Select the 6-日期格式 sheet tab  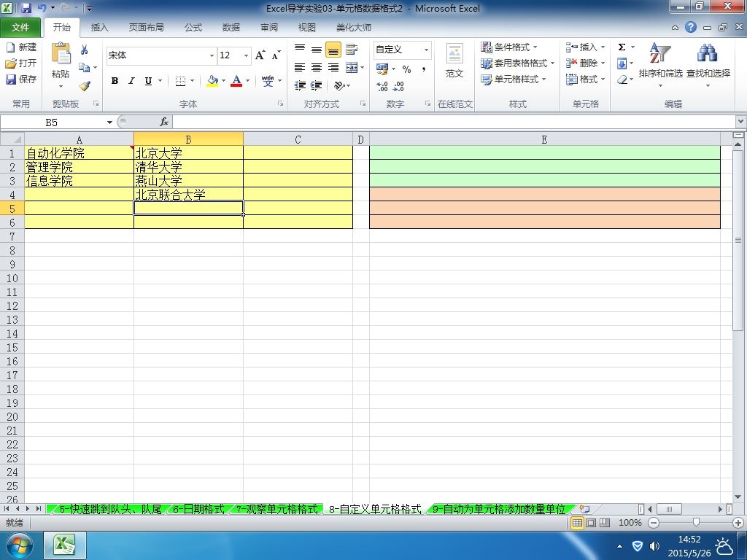pyautogui.click(x=198, y=509)
